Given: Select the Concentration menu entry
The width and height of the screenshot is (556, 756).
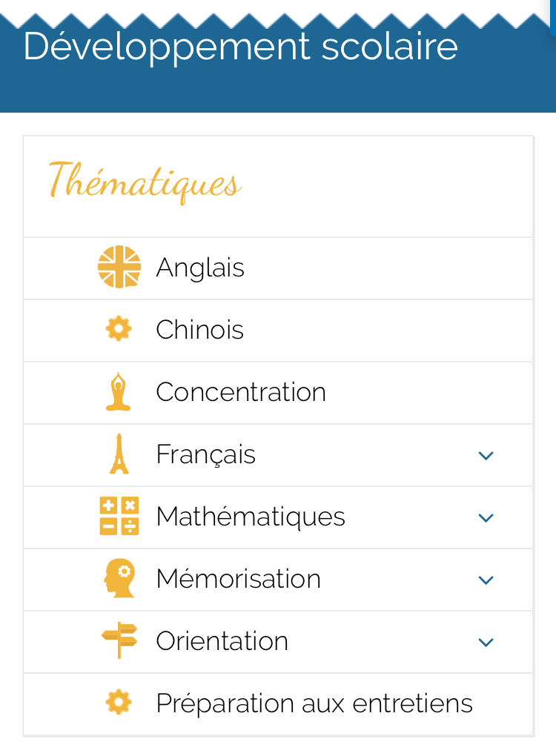Looking at the screenshot, I should coord(241,392).
